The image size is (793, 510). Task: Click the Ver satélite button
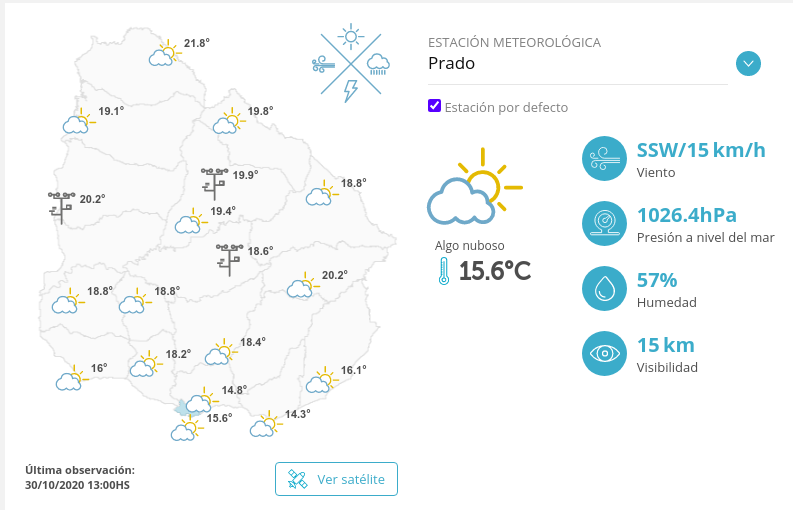click(x=336, y=479)
